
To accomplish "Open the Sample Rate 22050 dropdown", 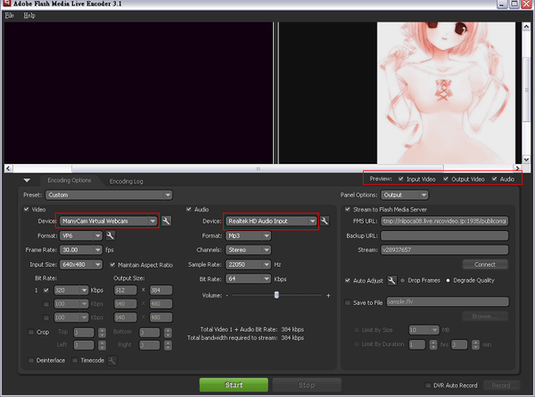I will (x=248, y=264).
